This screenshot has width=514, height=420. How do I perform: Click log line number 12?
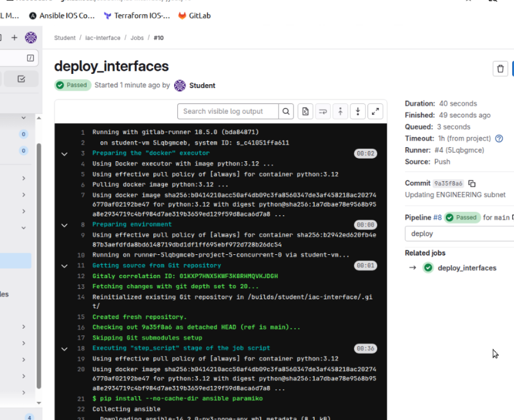pyautogui.click(x=81, y=276)
